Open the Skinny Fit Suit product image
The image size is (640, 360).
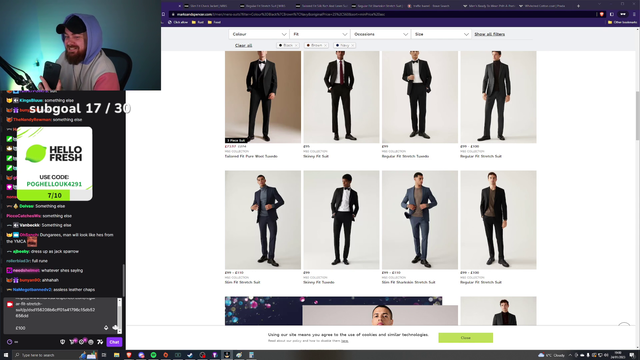click(x=341, y=97)
